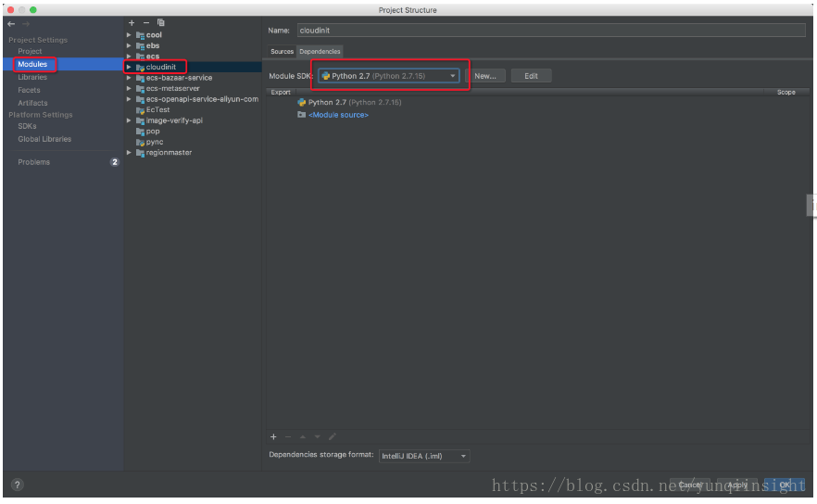Expand the ecs module tree node
817x504 pixels.
129,57
